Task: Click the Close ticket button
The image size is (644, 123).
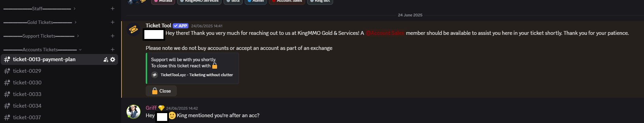Action: pos(161,91)
